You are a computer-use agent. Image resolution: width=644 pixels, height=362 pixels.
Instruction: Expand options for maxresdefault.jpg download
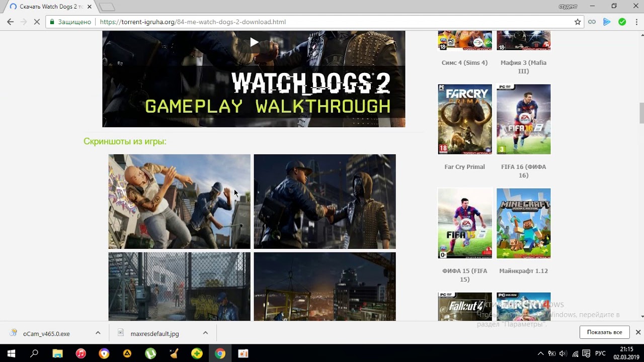click(x=205, y=333)
